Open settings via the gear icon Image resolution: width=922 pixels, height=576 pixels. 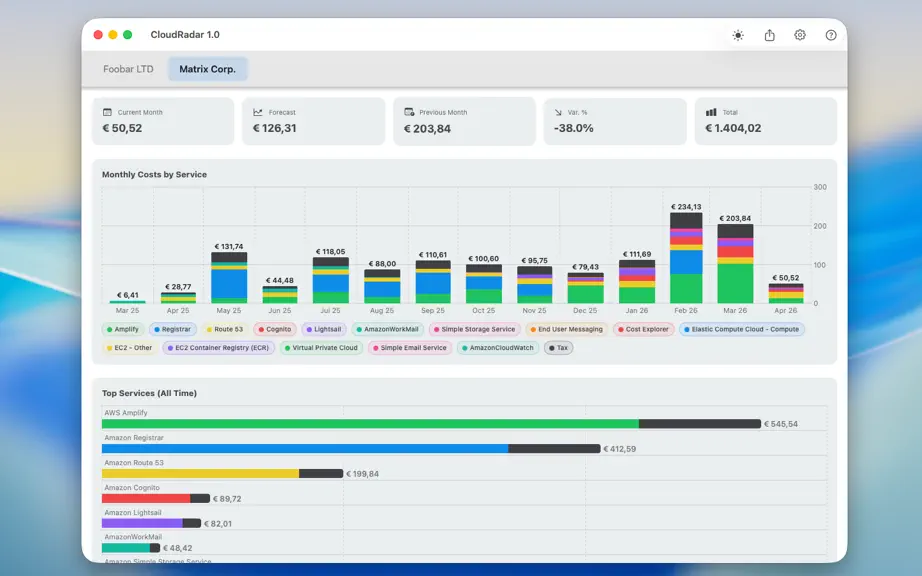pyautogui.click(x=800, y=35)
